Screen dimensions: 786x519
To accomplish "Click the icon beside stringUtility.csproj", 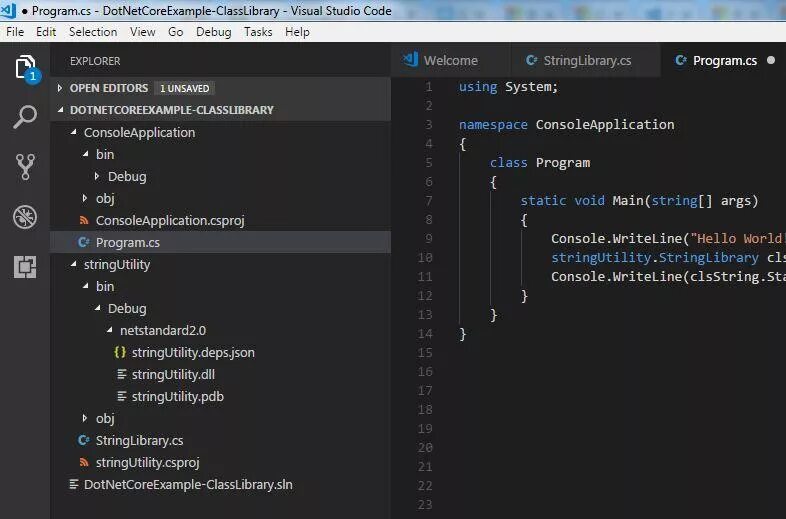I will (84, 462).
